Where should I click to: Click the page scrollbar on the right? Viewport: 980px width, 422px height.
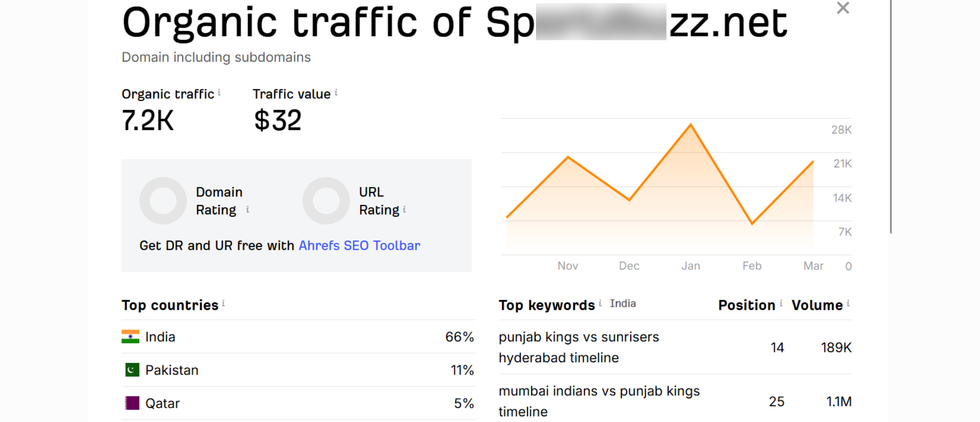[x=891, y=116]
